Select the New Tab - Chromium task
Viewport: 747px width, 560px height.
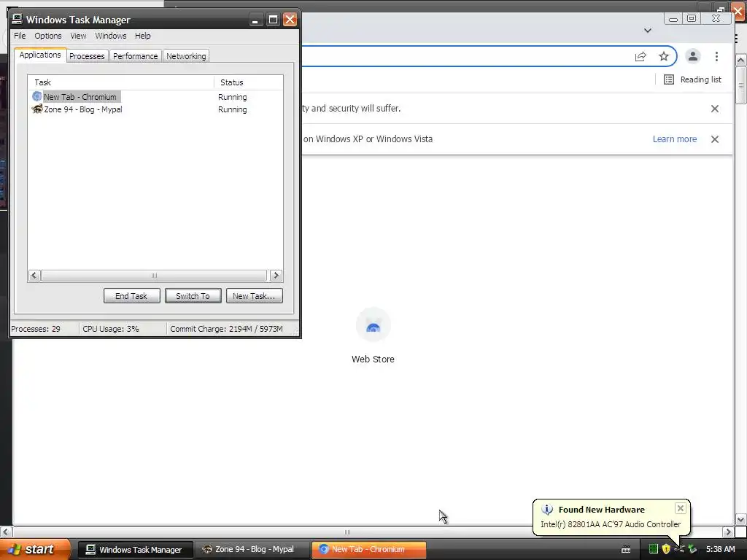(80, 97)
